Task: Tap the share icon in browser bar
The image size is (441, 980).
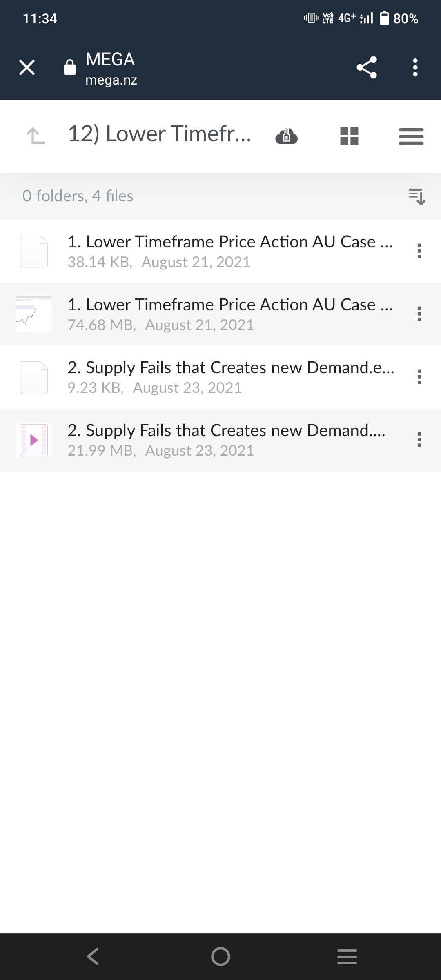Action: pyautogui.click(x=367, y=67)
